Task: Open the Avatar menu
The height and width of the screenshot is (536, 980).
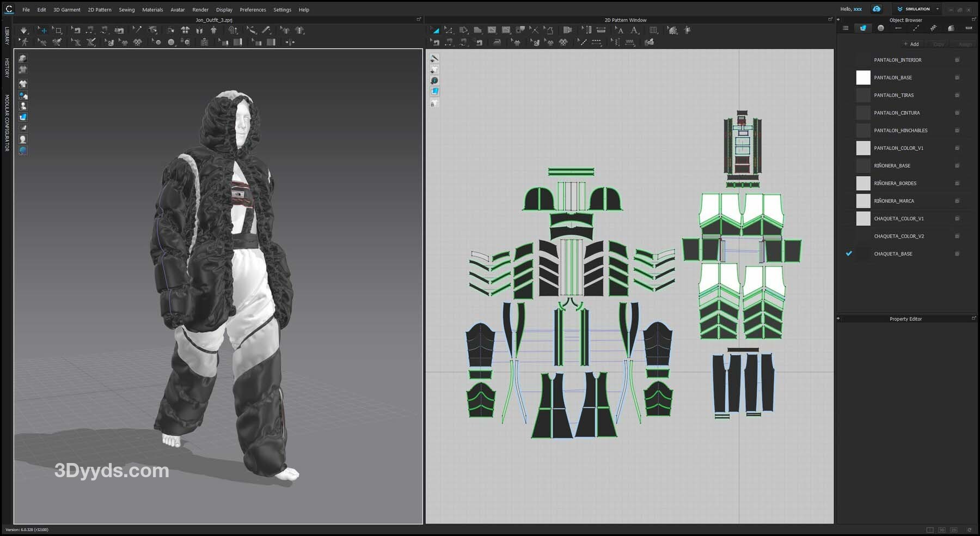Action: [177, 10]
